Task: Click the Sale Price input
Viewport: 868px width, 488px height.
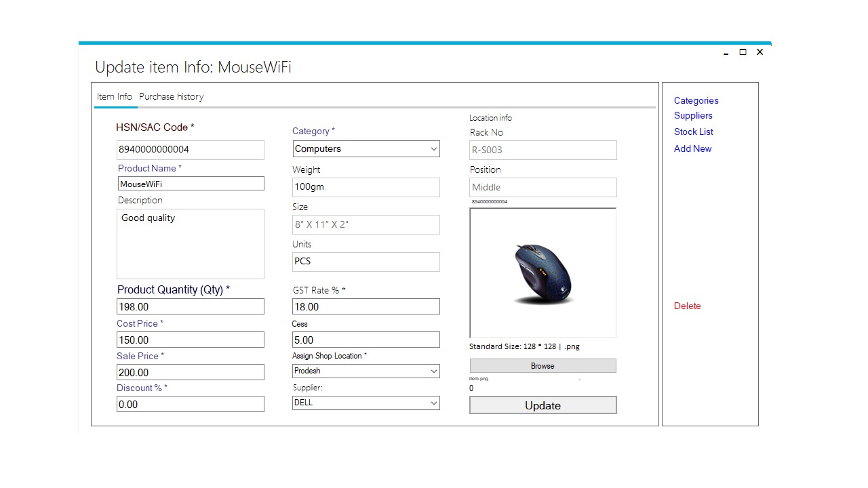Action: click(x=191, y=372)
